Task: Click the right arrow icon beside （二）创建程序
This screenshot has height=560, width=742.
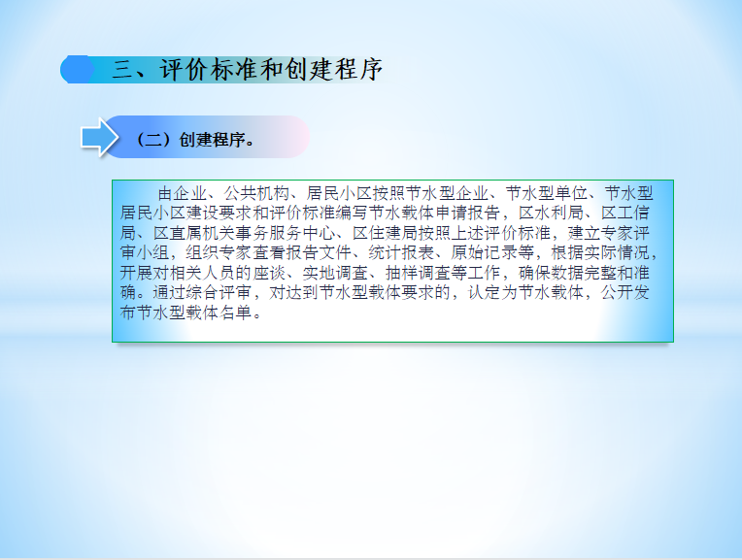Action: click(99, 137)
